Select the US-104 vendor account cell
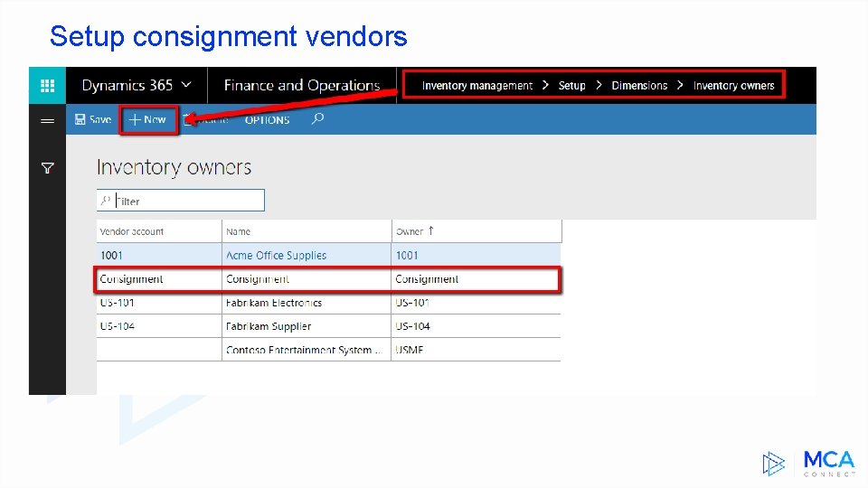868x488 pixels. click(159, 326)
